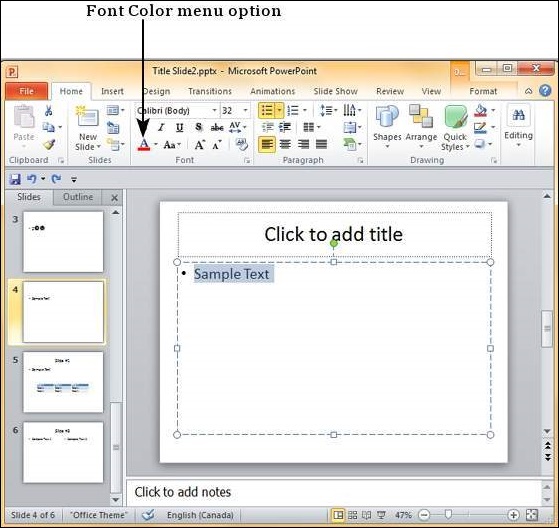Click 'Click to add title' placeholder

(334, 234)
